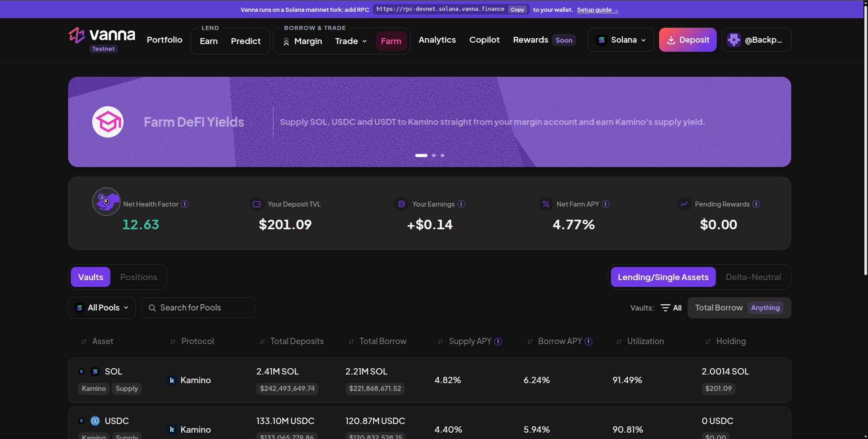Click the 91.49% utilization value
Screen dimensions: 868x439
click(x=627, y=380)
